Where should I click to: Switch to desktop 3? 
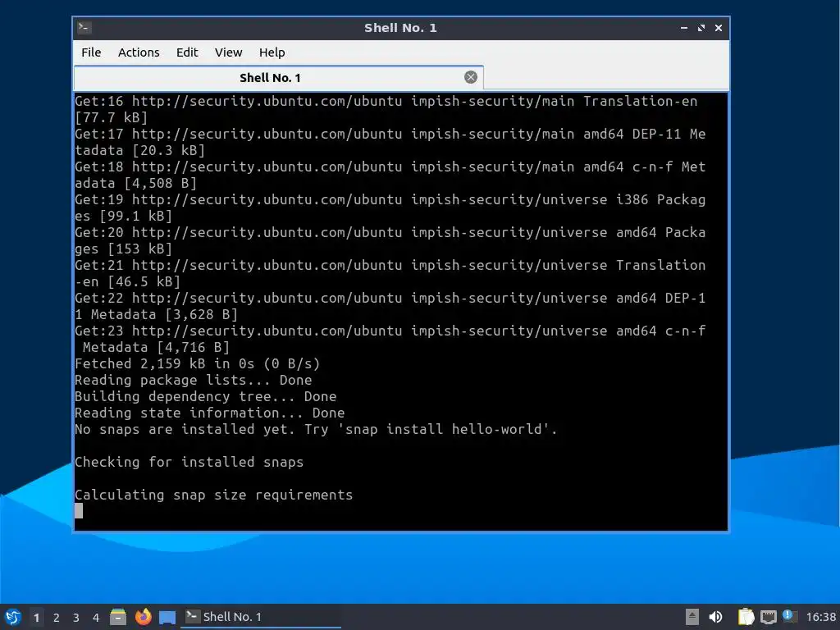(76, 618)
